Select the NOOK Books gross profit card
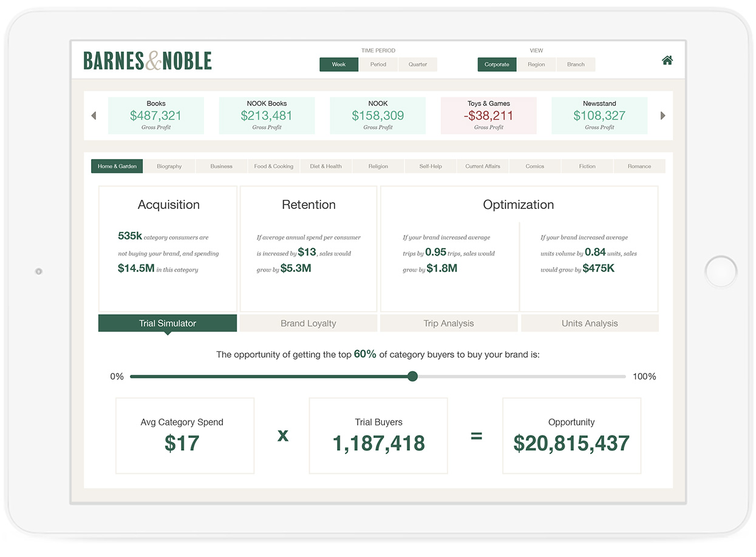Viewport: 756px width, 557px height. (267, 115)
